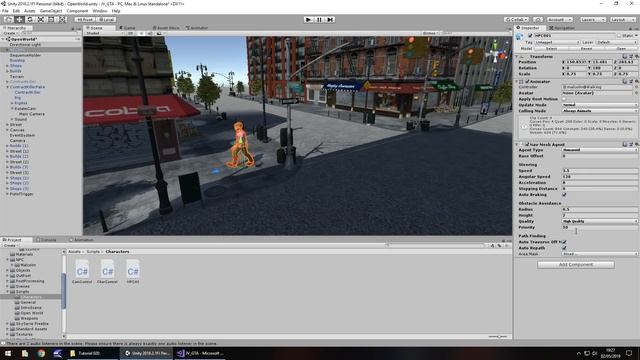Open the Layout dropdown
The image size is (640, 360).
(x=622, y=19)
